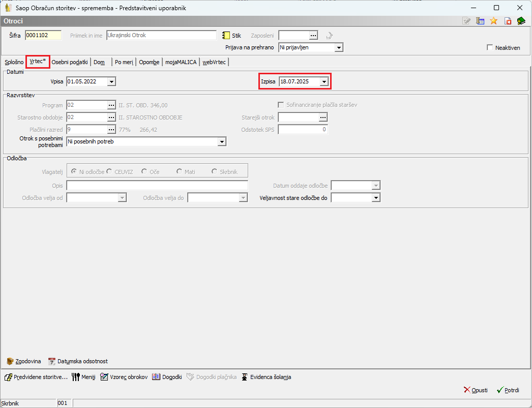Select the CEUVIZ radio option
The width and height of the screenshot is (532, 408).
tap(109, 172)
